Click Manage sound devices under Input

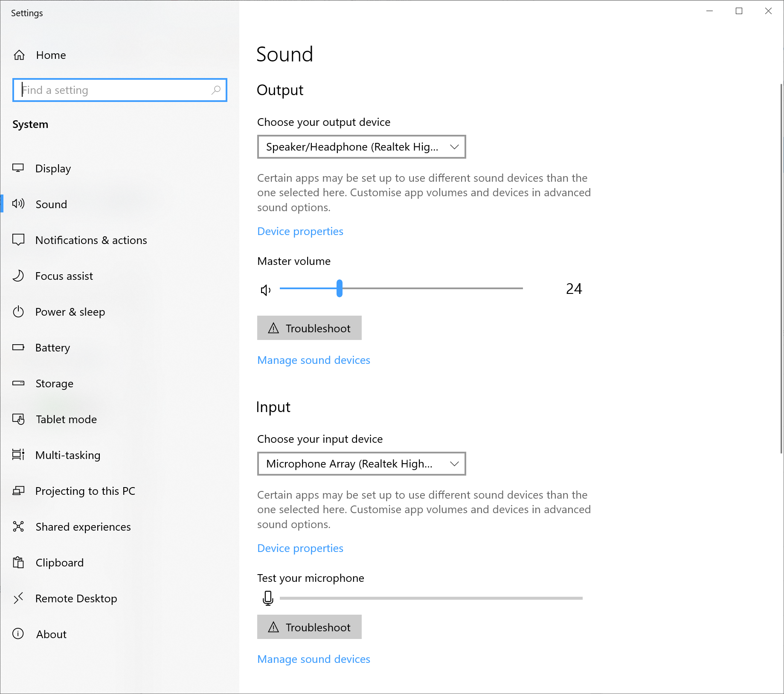[x=314, y=659]
